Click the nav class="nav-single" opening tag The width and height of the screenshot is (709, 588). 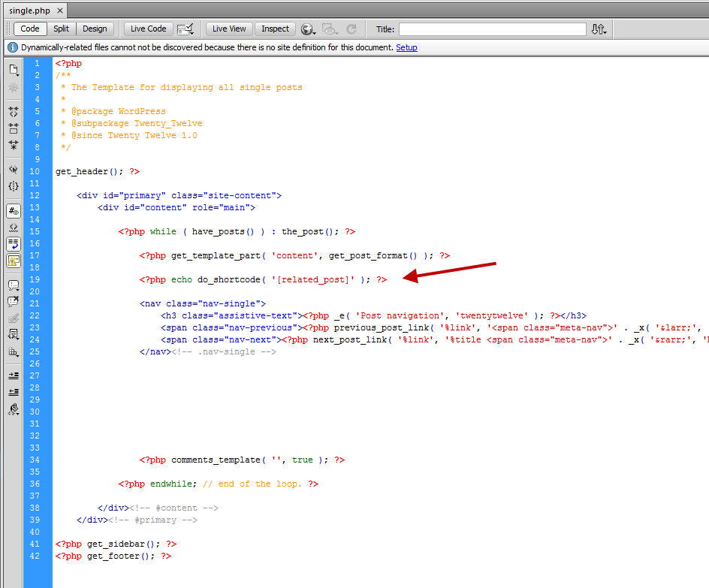[203, 303]
